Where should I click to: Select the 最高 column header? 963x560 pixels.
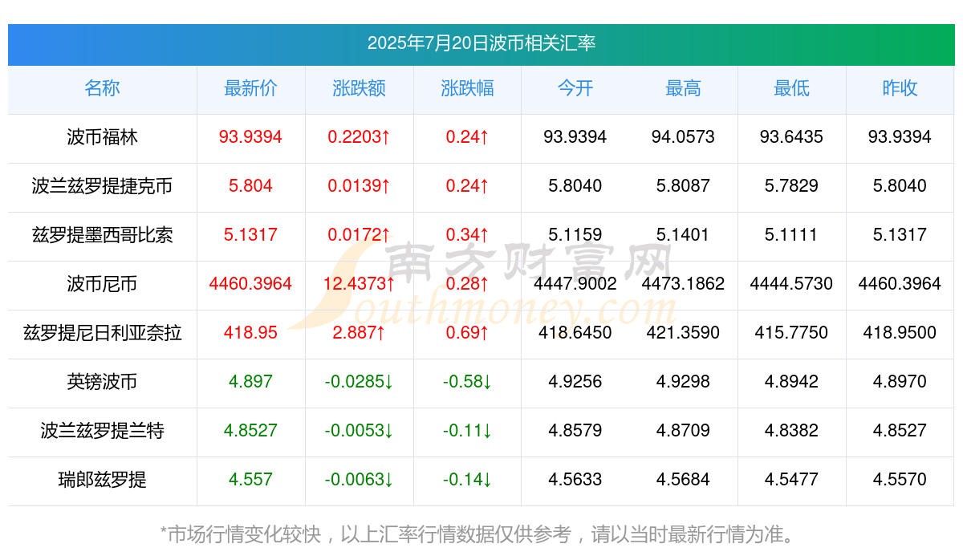[x=683, y=88]
